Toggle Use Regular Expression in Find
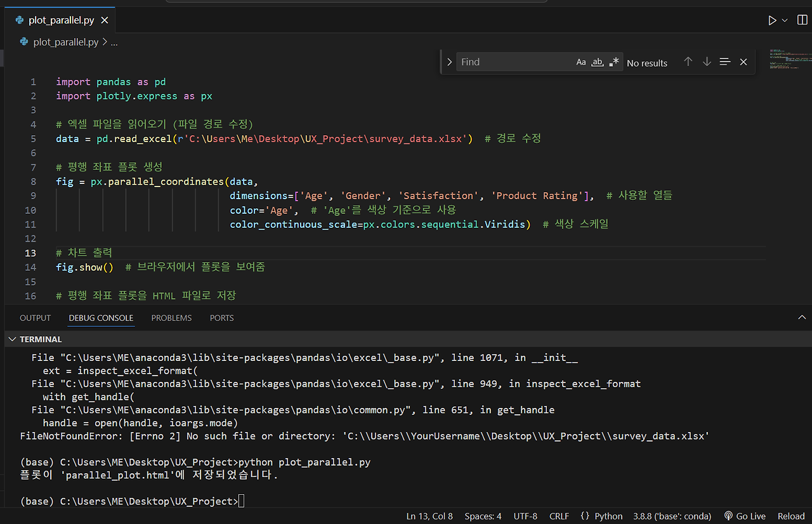The image size is (812, 524). tap(614, 62)
